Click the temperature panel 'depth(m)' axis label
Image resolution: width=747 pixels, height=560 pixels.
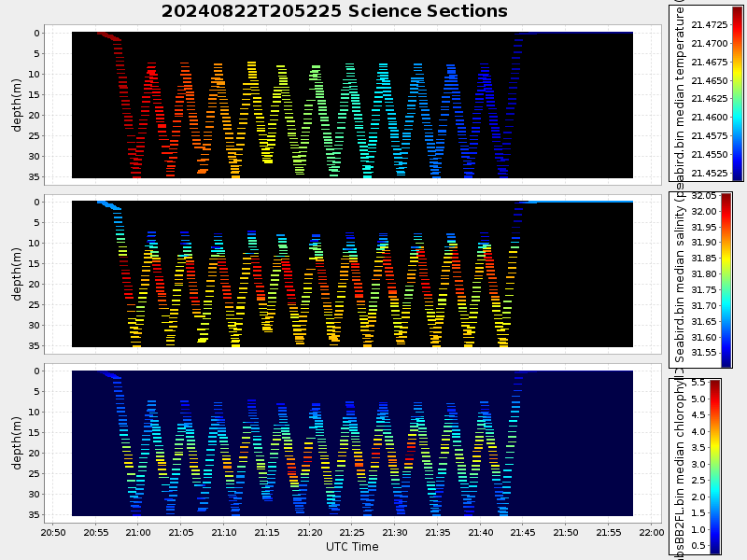pos(17,105)
